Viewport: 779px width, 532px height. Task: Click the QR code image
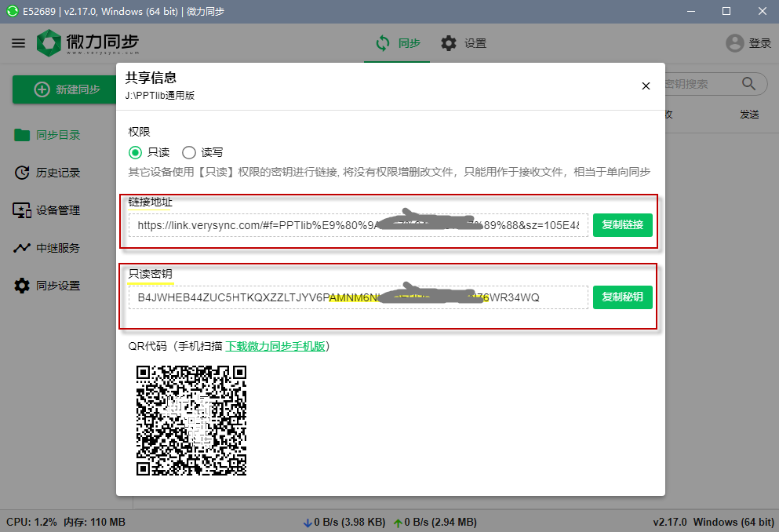191,421
